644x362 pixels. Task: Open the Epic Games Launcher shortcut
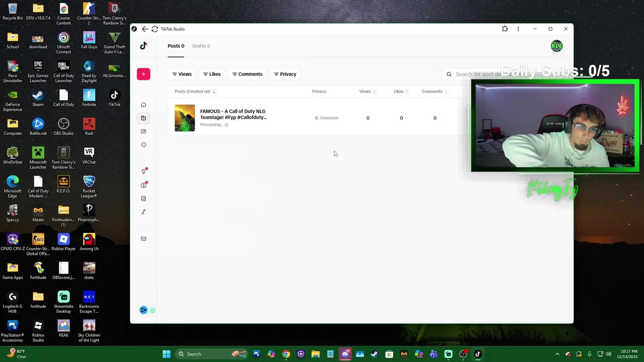tap(38, 71)
